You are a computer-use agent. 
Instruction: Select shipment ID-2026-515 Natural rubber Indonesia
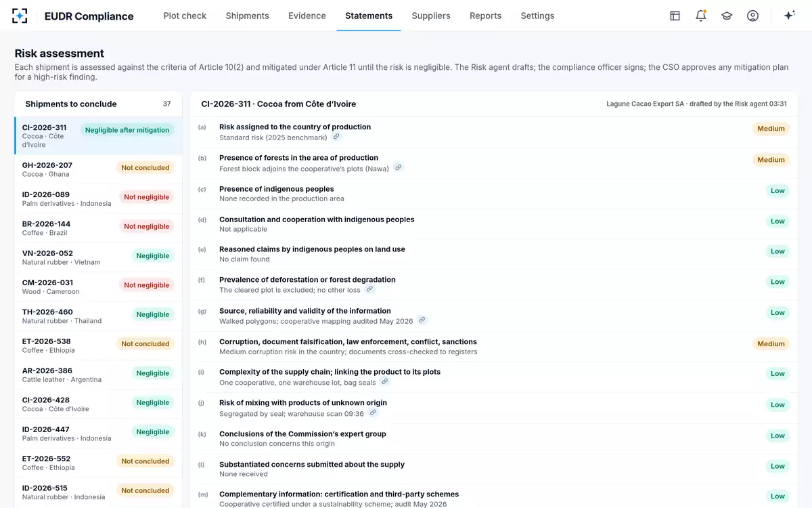coord(99,492)
